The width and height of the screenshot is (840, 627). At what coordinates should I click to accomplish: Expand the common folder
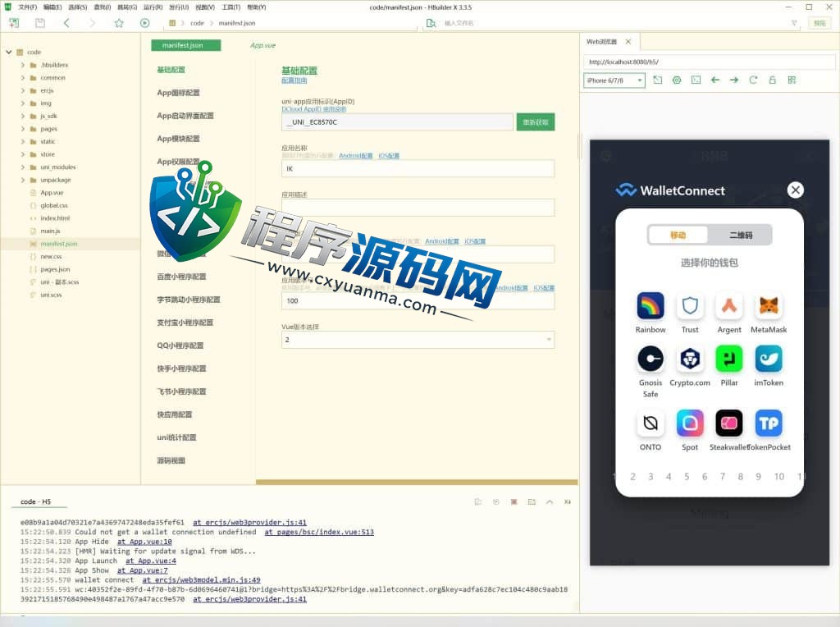tap(22, 78)
